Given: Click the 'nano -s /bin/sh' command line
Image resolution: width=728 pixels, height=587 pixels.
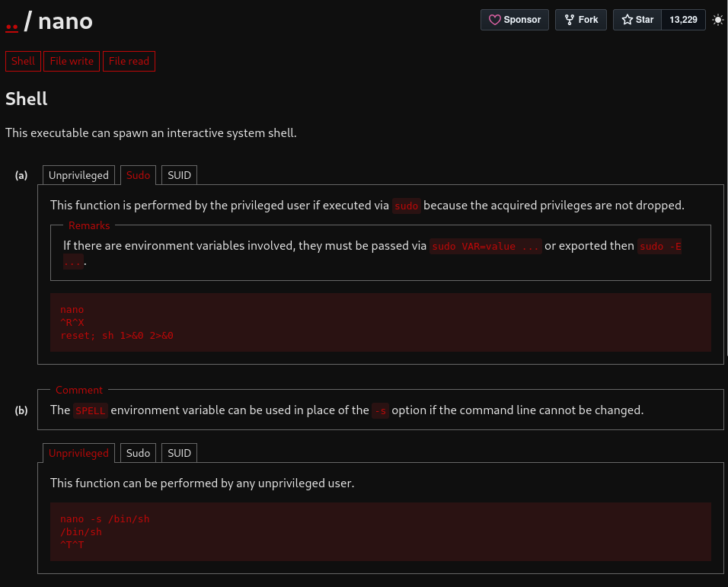Looking at the screenshot, I should click(104, 518).
